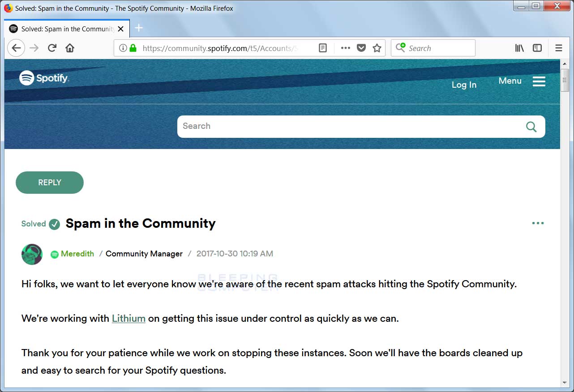Open the Firefox hamburger menu
Viewport: 574px width, 392px height.
559,48
